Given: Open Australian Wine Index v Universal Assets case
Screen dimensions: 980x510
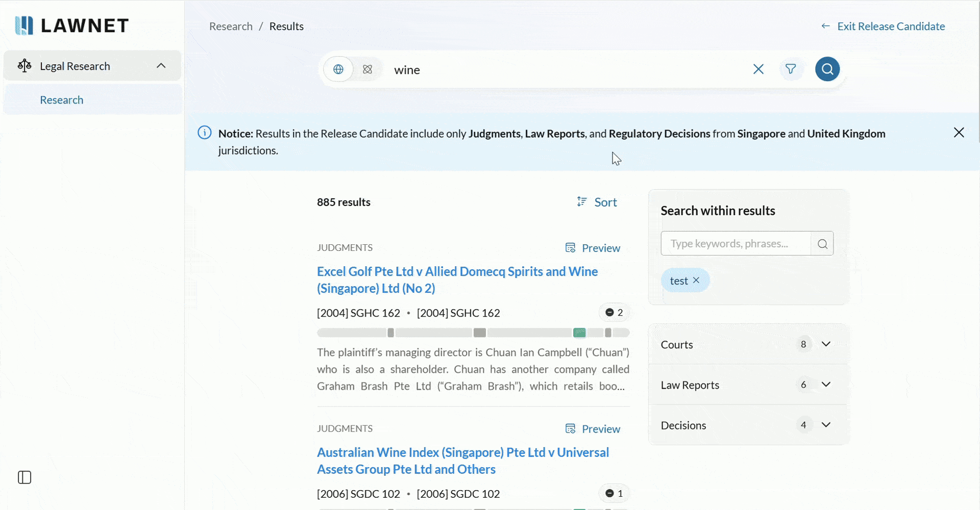Looking at the screenshot, I should (463, 461).
